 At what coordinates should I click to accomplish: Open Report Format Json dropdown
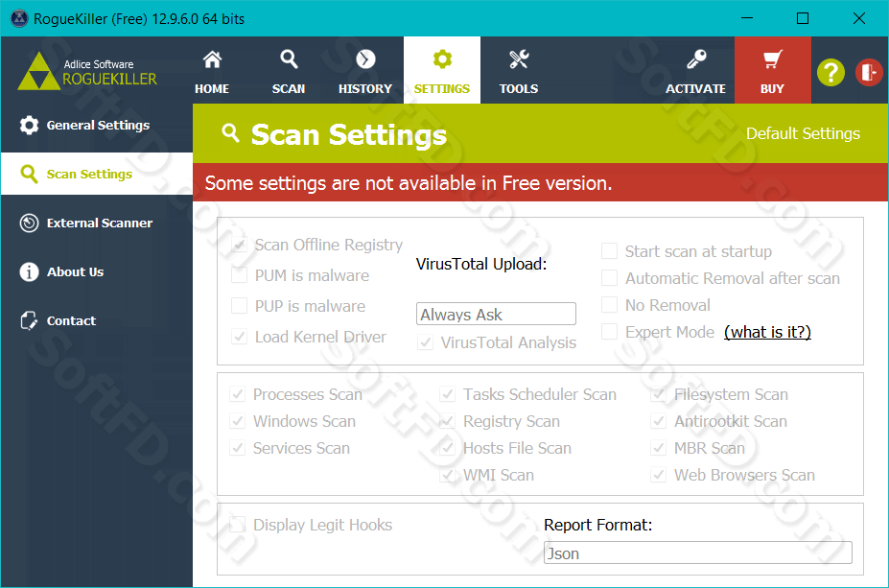698,553
